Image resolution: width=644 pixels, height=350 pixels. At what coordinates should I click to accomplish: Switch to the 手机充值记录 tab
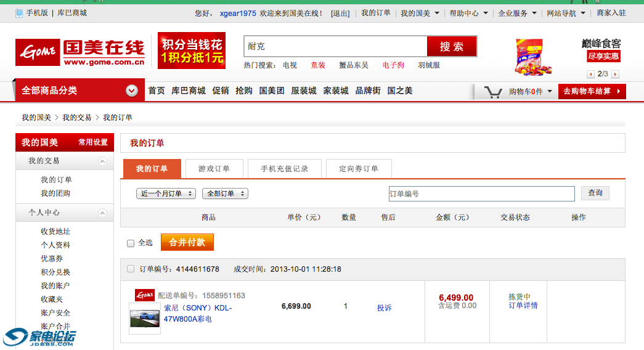pos(284,169)
